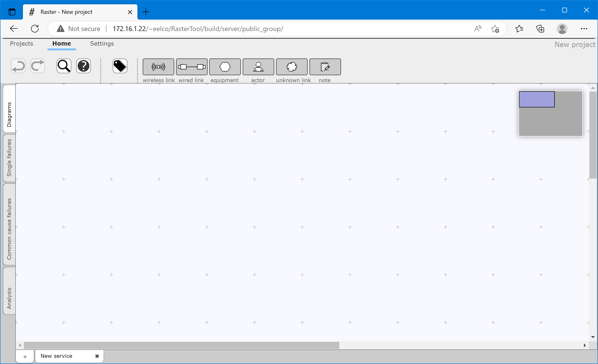Open the Single failures side tab
598x364 pixels.
9,158
